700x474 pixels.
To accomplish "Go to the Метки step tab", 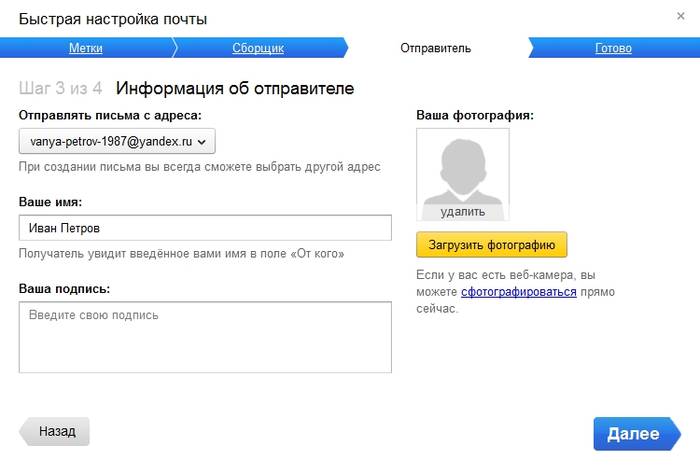I will point(85,48).
